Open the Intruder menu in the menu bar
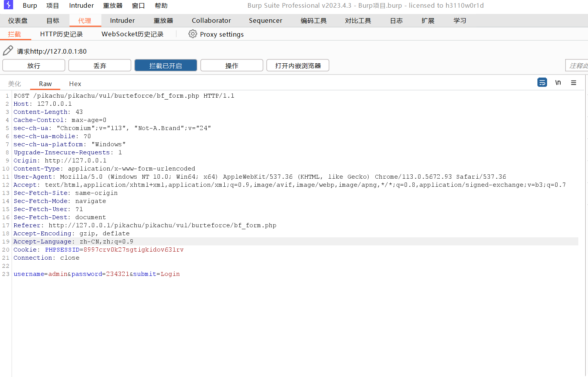Screen dimensions: 588x377 point(81,5)
